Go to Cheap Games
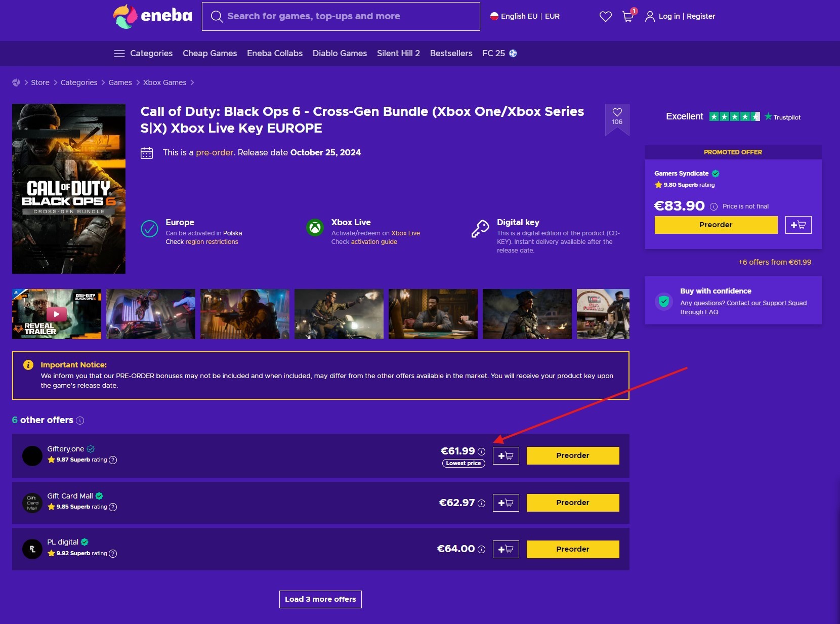 [x=209, y=54]
